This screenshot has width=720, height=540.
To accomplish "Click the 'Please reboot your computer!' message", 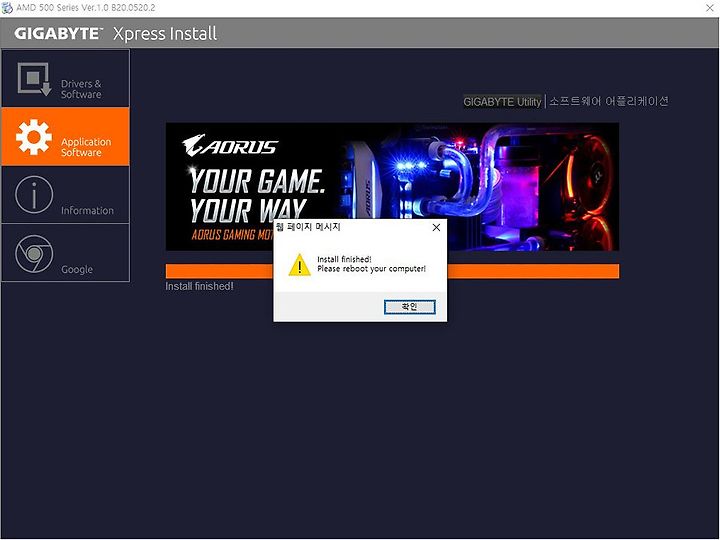I will point(371,269).
